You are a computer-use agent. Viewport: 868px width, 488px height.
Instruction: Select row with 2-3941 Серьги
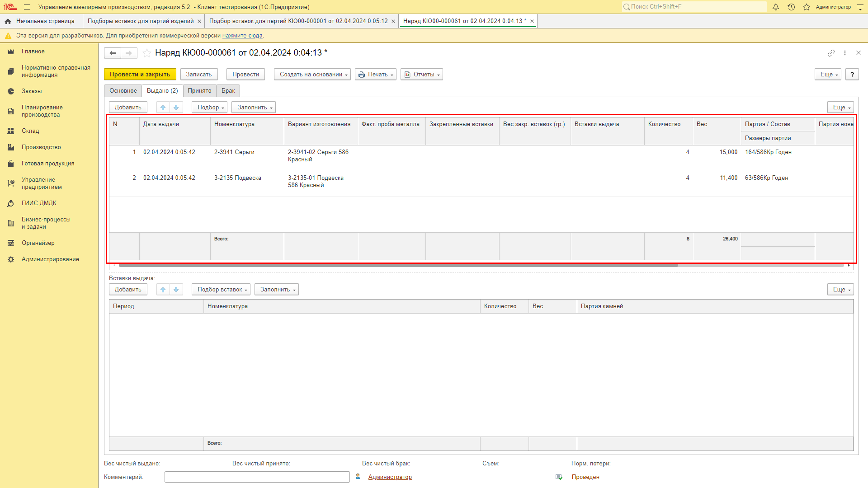pyautogui.click(x=481, y=158)
